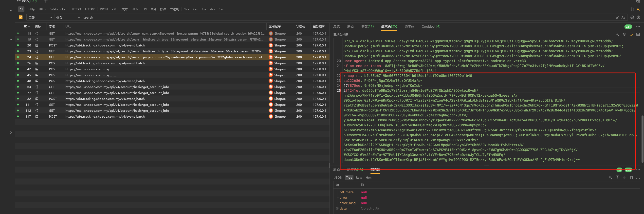The height and width of the screenshot is (214, 644).
Task: Toggle the 4xx status filter
Action: 213,9
